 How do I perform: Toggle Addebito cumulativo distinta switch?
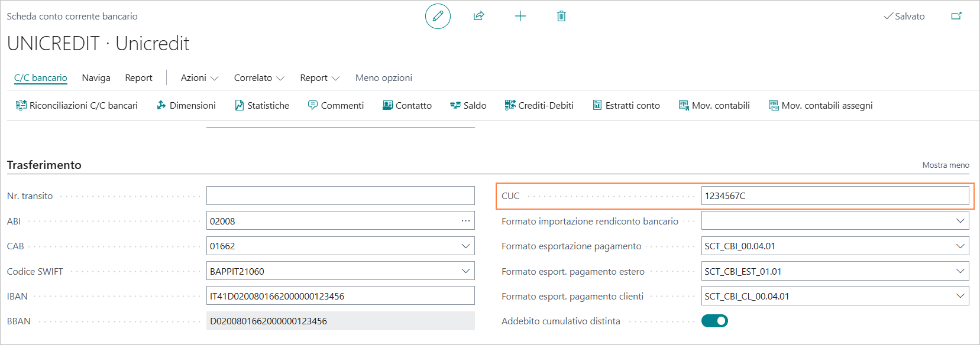(x=714, y=321)
